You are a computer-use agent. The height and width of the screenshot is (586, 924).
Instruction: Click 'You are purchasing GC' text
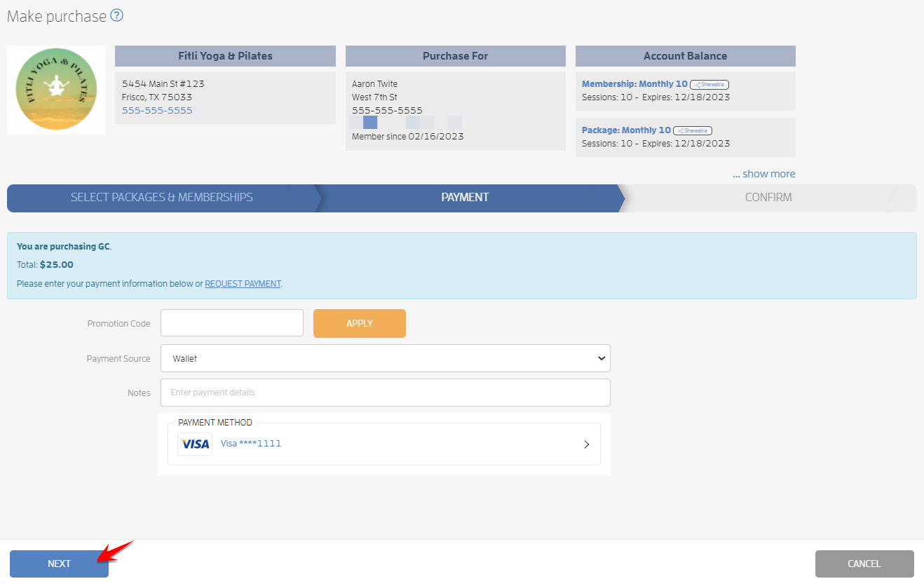coord(64,247)
